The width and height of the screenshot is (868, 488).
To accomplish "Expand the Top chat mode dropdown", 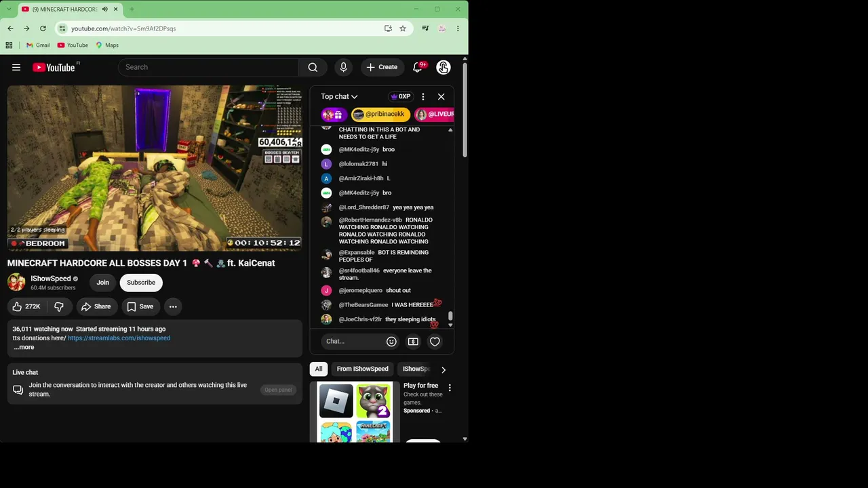I will tap(339, 97).
